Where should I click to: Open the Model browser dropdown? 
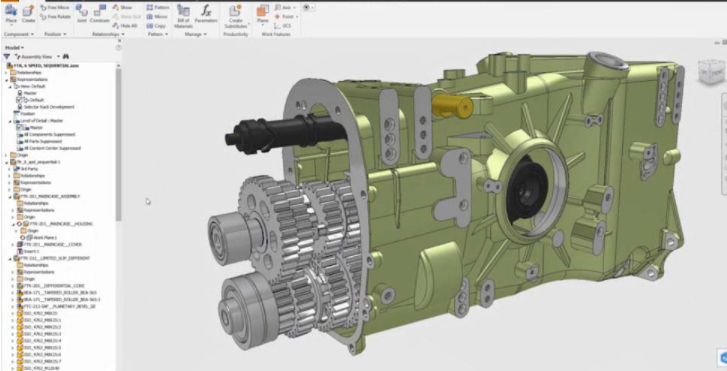point(14,48)
